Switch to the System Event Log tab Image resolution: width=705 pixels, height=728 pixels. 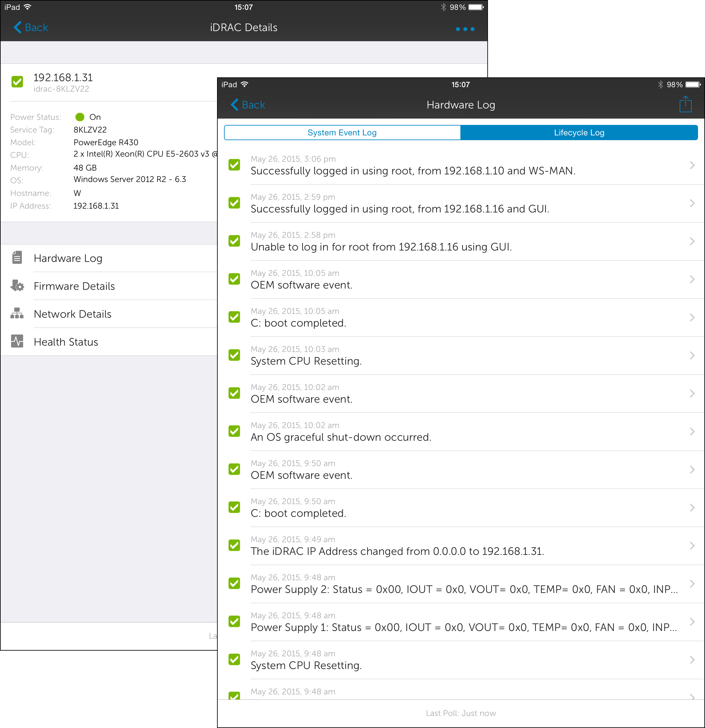tap(342, 133)
